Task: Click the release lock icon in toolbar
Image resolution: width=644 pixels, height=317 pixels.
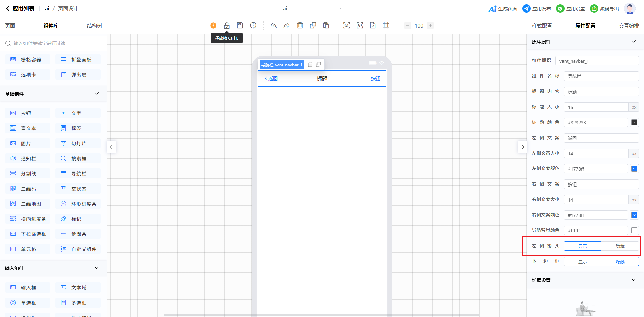Action: 227,25
